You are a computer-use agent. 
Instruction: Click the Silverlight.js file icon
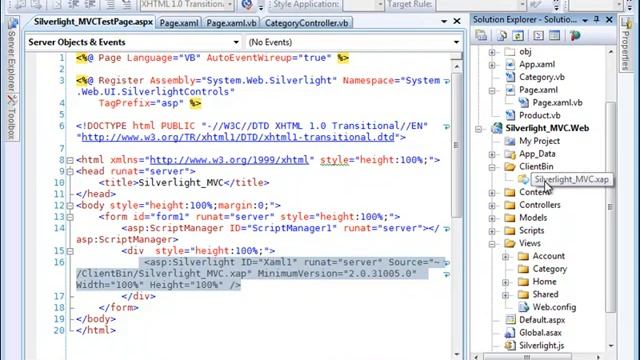coord(510,345)
